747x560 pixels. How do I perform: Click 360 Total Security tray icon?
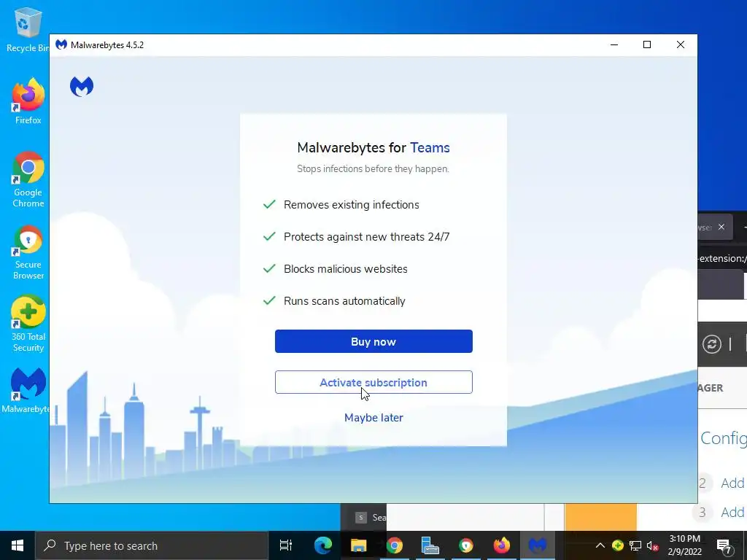point(617,545)
